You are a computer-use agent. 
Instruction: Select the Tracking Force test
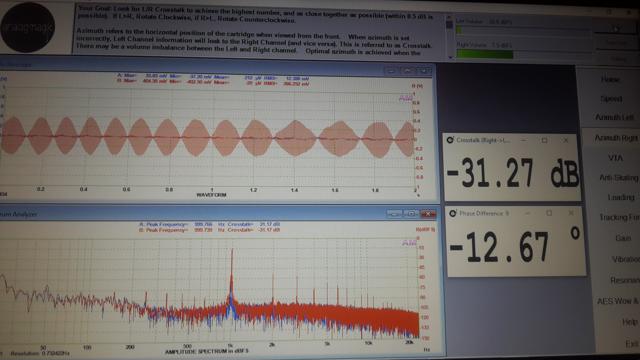619,217
